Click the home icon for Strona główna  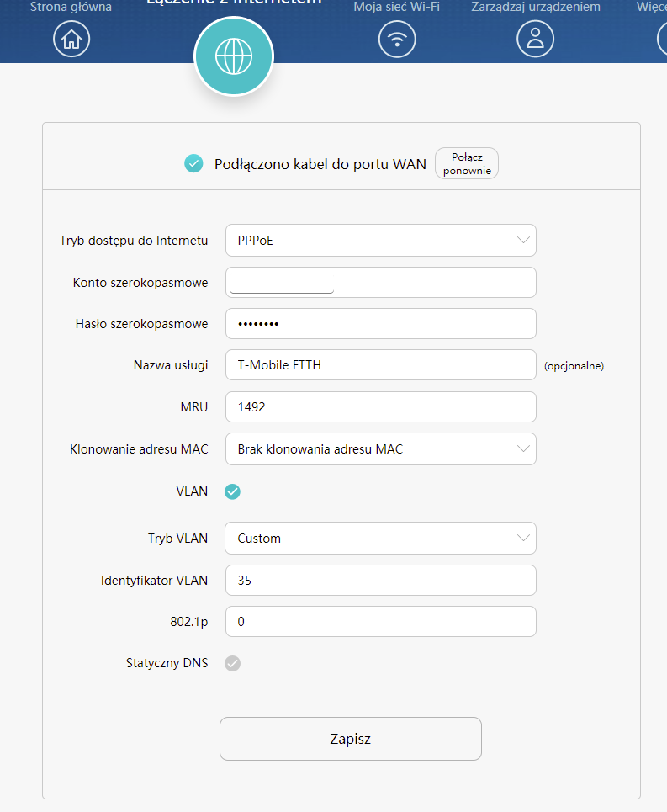click(x=71, y=40)
